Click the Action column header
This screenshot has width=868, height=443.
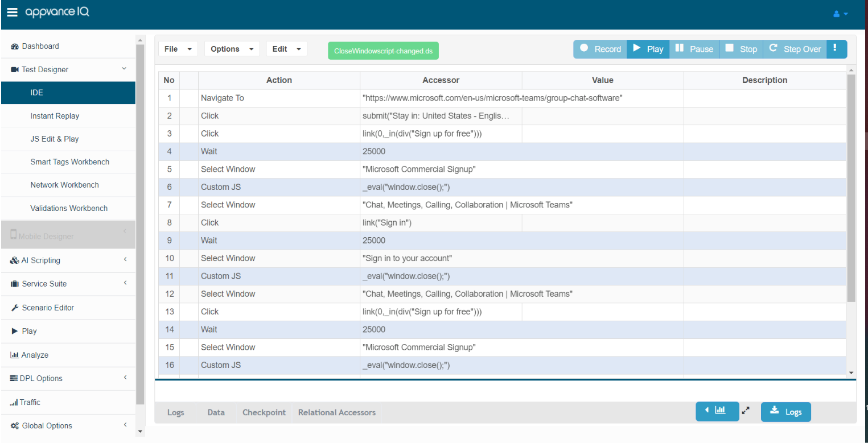(279, 80)
